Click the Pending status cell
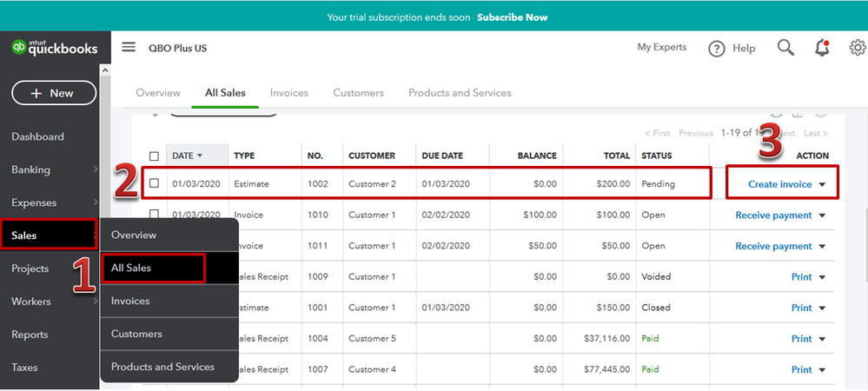 (x=659, y=184)
